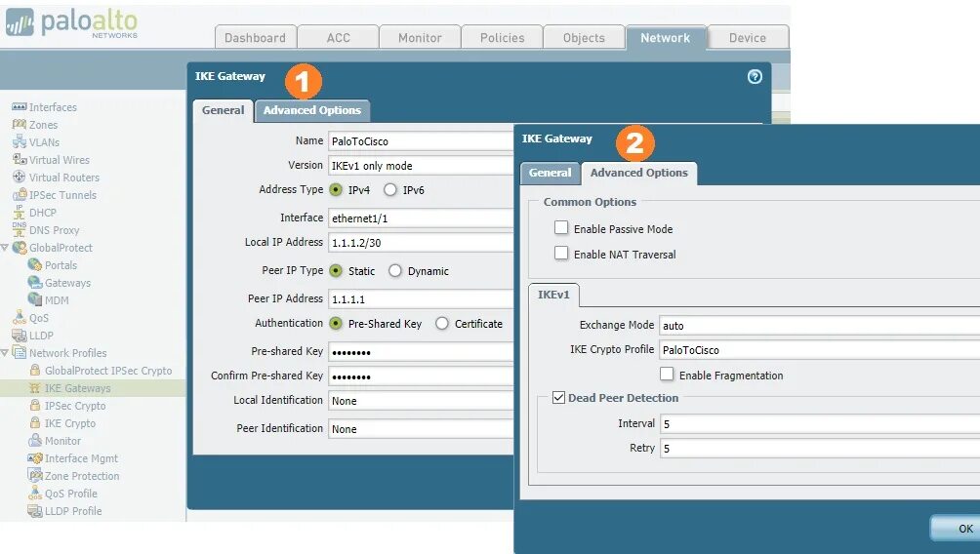Enable Passive Mode checkbox
Image resolution: width=980 pixels, height=554 pixels.
click(561, 227)
